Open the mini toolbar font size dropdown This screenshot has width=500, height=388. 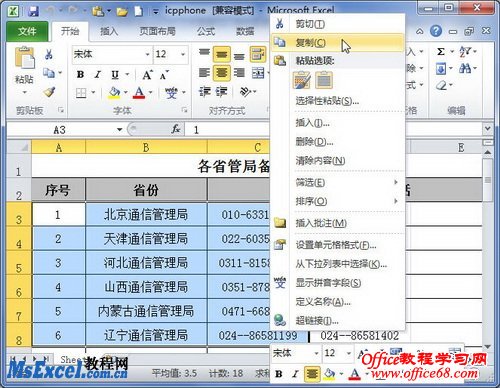pyautogui.click(x=348, y=353)
